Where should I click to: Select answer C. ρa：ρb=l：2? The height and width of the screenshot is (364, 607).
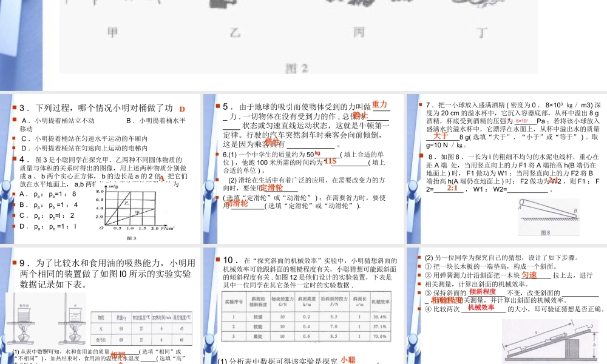point(47,215)
